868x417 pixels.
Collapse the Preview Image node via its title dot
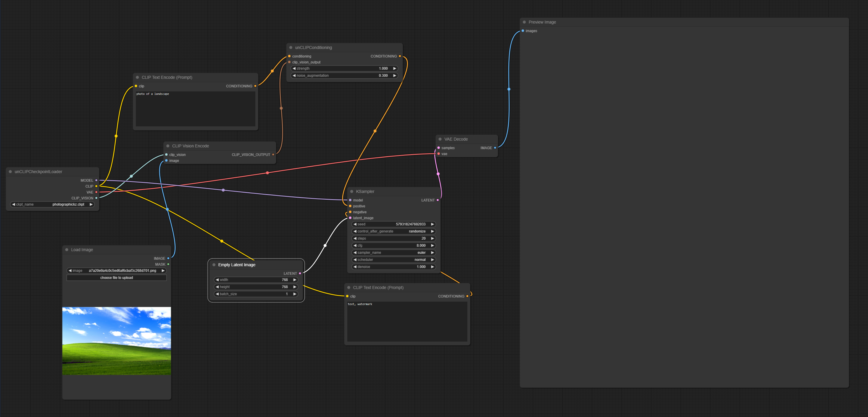click(x=524, y=22)
